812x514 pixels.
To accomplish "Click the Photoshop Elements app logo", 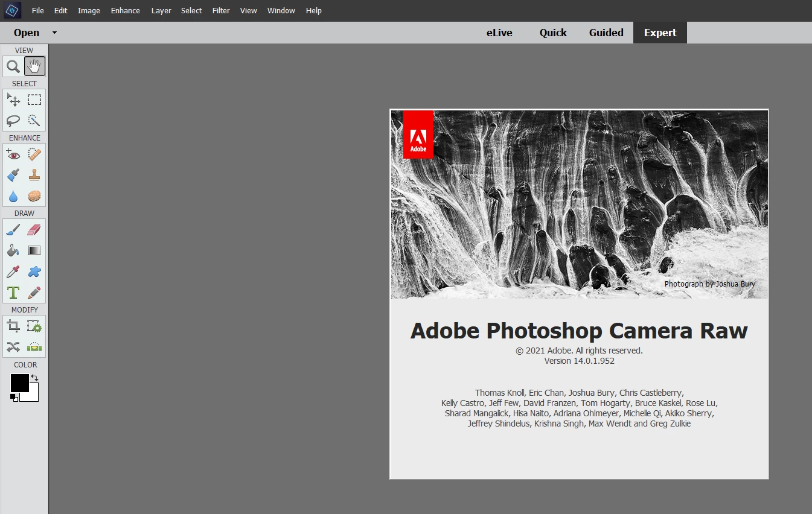I will tap(12, 10).
